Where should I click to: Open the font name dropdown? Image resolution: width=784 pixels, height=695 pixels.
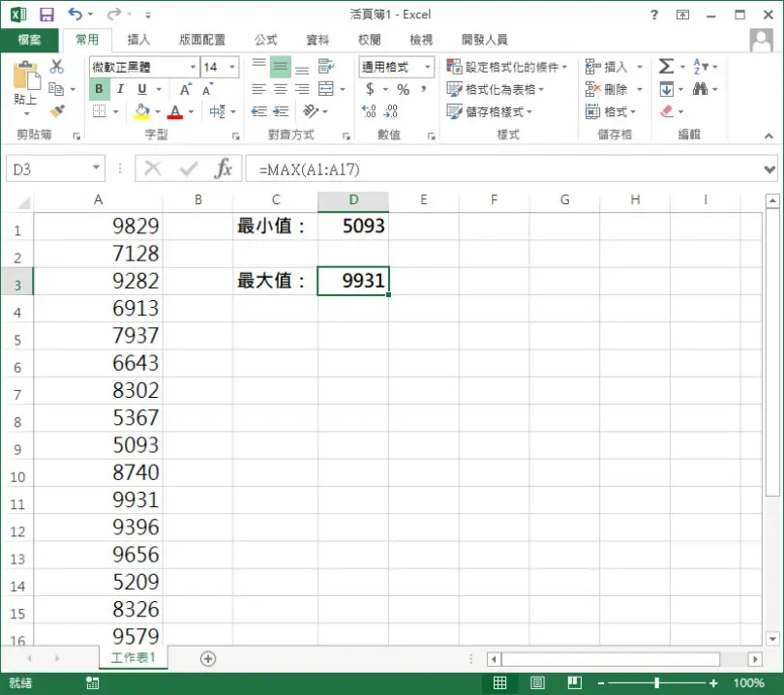tap(193, 67)
